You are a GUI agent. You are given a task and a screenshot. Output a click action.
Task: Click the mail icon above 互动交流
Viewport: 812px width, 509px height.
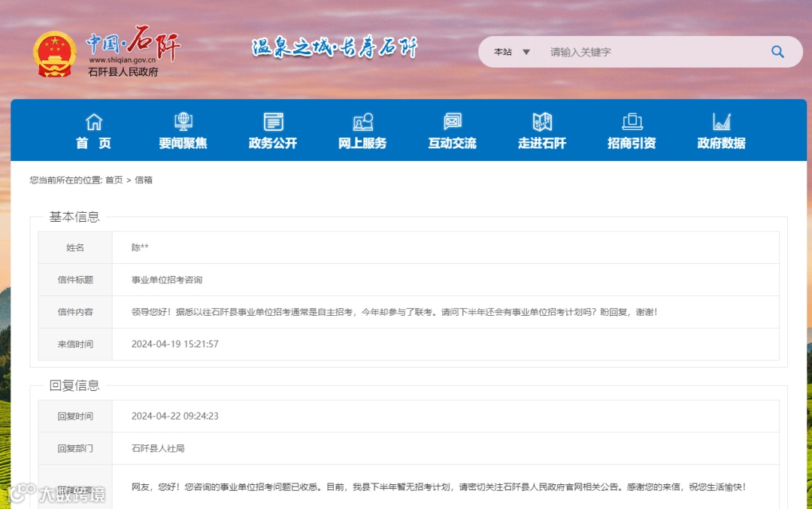pyautogui.click(x=453, y=122)
